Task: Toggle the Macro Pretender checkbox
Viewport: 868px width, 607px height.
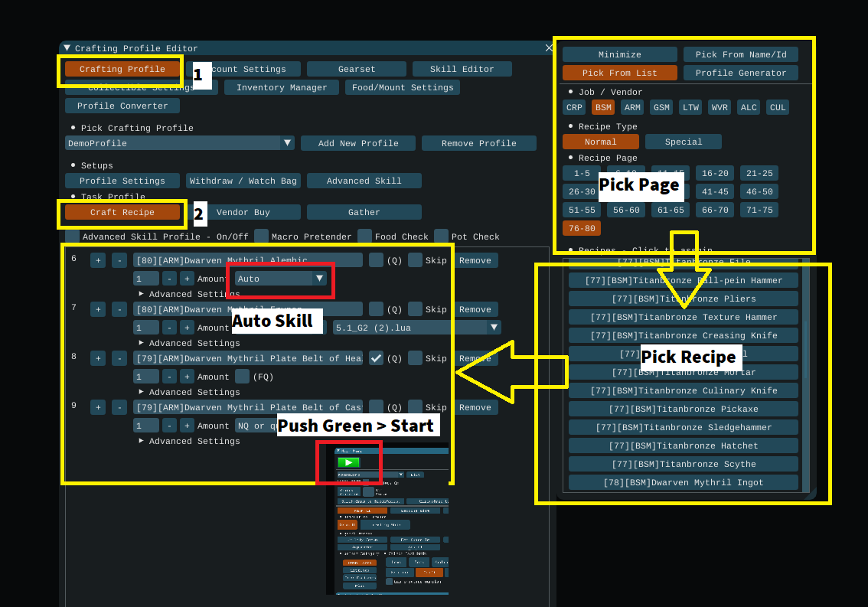Action: pos(262,237)
